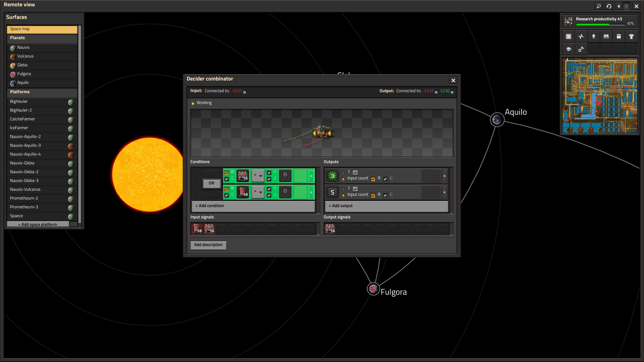Select Fulgora in the Surfaces list
The image size is (644, 362).
[42, 74]
